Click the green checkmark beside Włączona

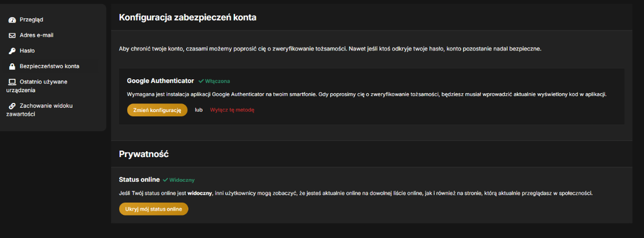(x=201, y=81)
